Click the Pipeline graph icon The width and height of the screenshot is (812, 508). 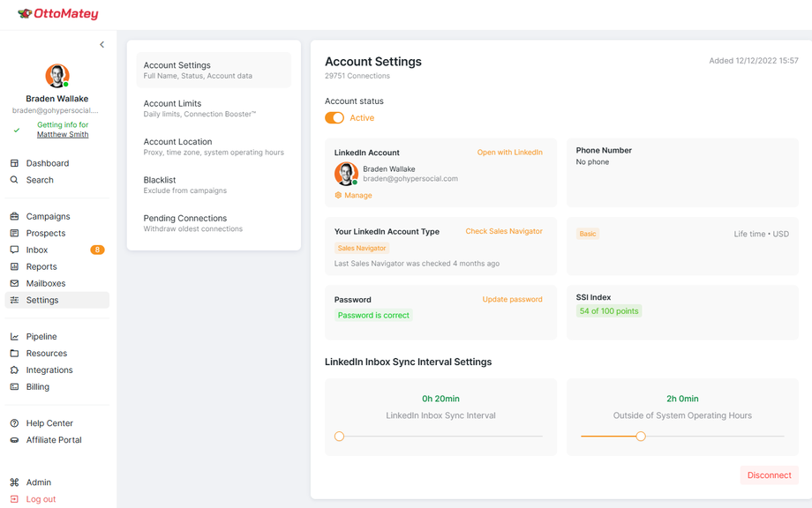14,336
